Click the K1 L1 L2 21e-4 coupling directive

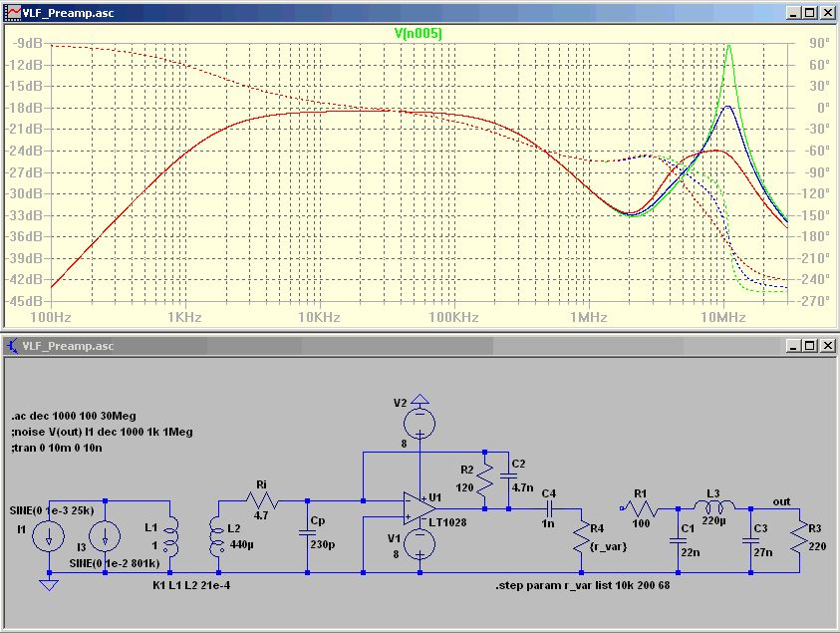click(191, 585)
